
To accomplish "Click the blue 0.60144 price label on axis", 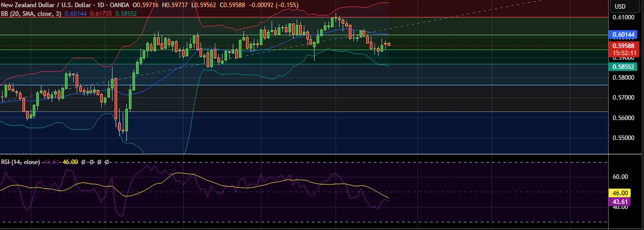I will point(623,35).
